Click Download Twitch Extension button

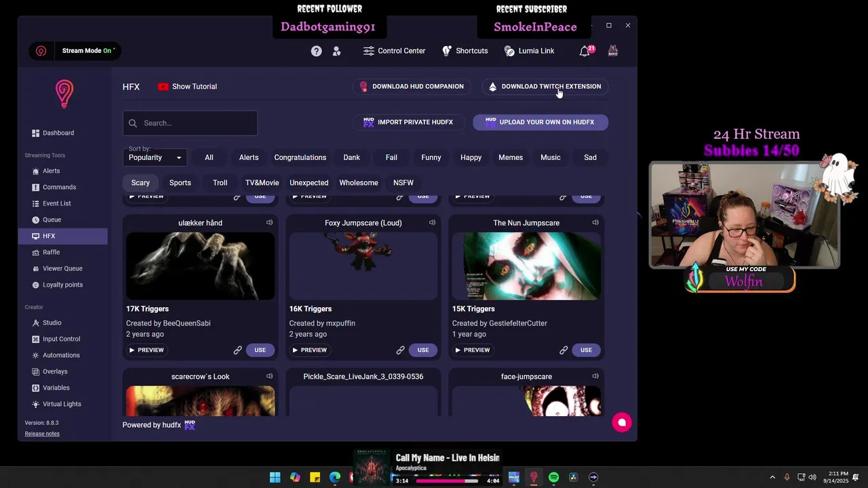coord(545,87)
